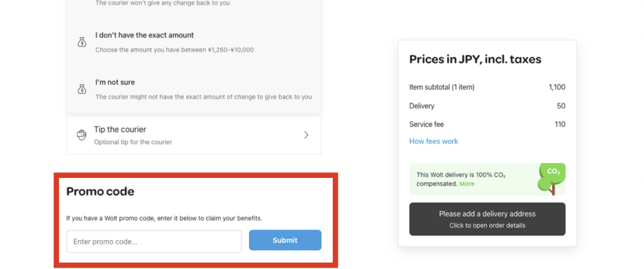644x269 pixels.
Task: Click "Click to open order details" text
Action: 487,225
